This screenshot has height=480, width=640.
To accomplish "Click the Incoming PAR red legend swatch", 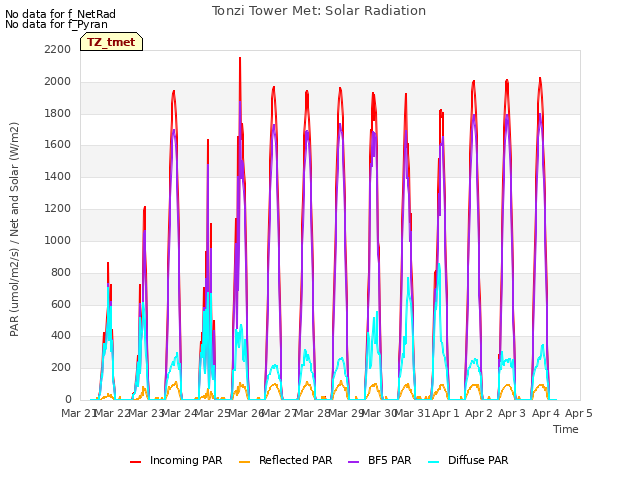I will [x=136, y=462].
